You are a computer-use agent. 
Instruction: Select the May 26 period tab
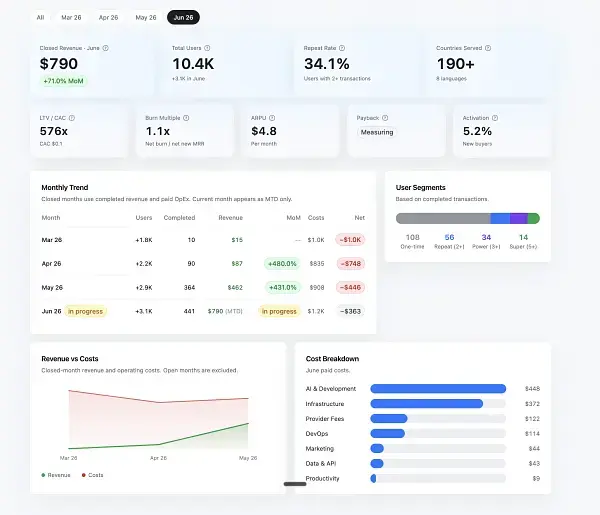[146, 18]
